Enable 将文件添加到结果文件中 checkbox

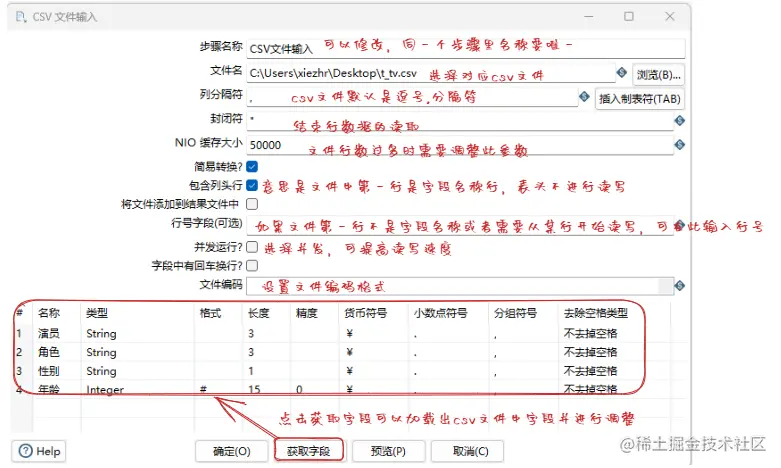[x=252, y=204]
